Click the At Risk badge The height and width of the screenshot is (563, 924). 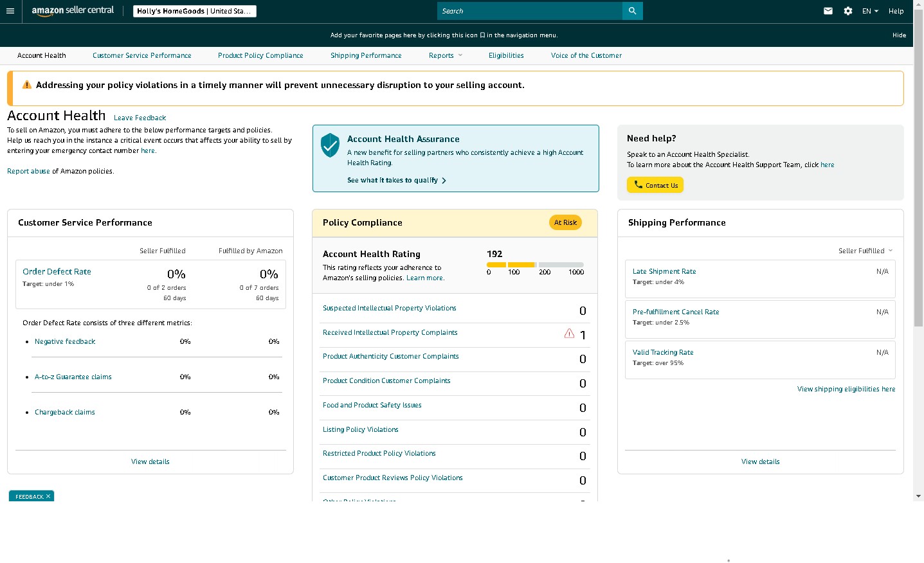566,222
